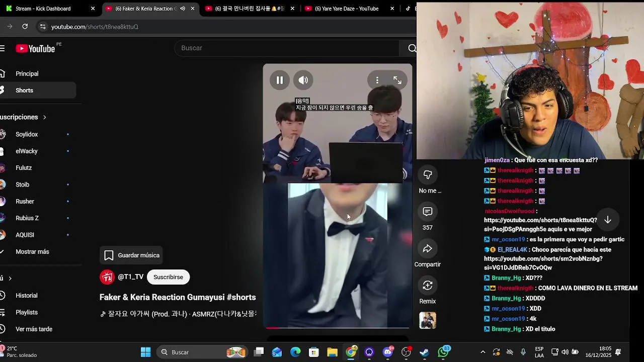Image resolution: width=644 pixels, height=362 pixels.
Task: Reload the page
Action: 25,27
